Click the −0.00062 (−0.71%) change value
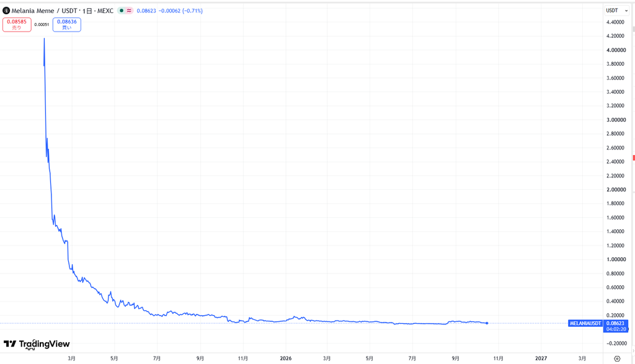This screenshot has width=635, height=364. (x=180, y=11)
